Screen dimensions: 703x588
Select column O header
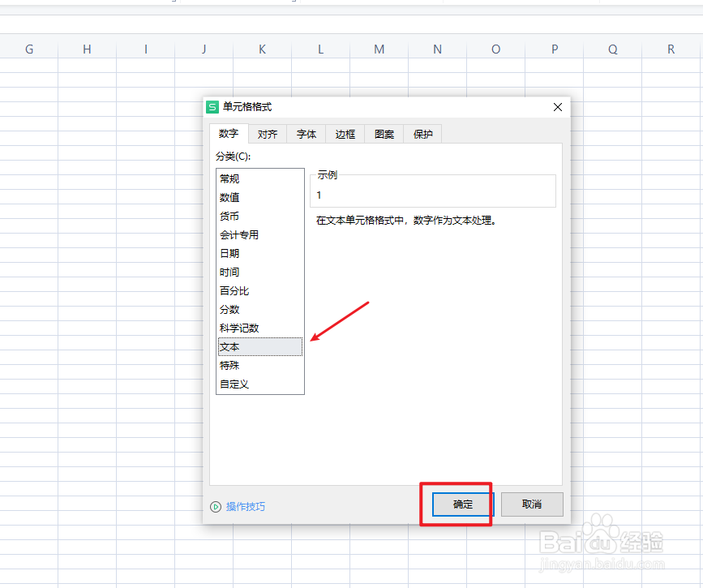(x=495, y=49)
